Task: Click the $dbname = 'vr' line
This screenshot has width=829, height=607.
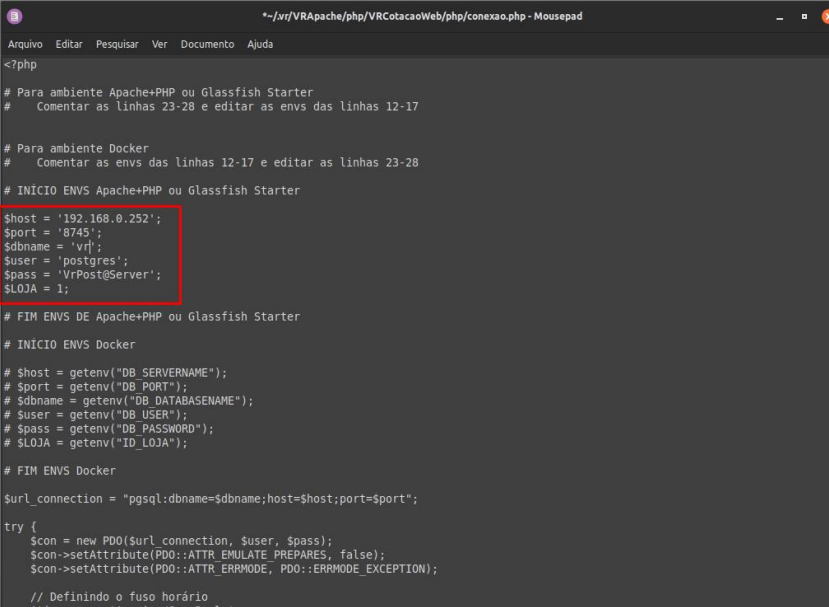Action: click(x=53, y=247)
